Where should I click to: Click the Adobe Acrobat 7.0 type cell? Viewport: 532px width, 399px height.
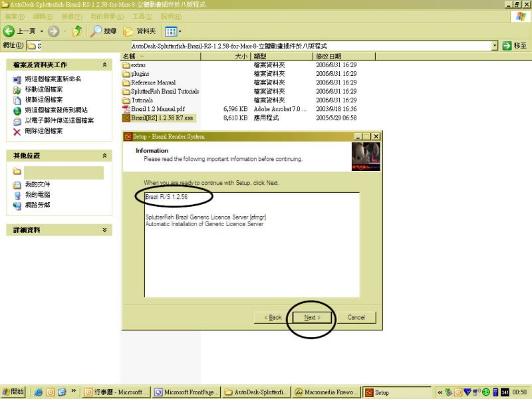coord(280,109)
